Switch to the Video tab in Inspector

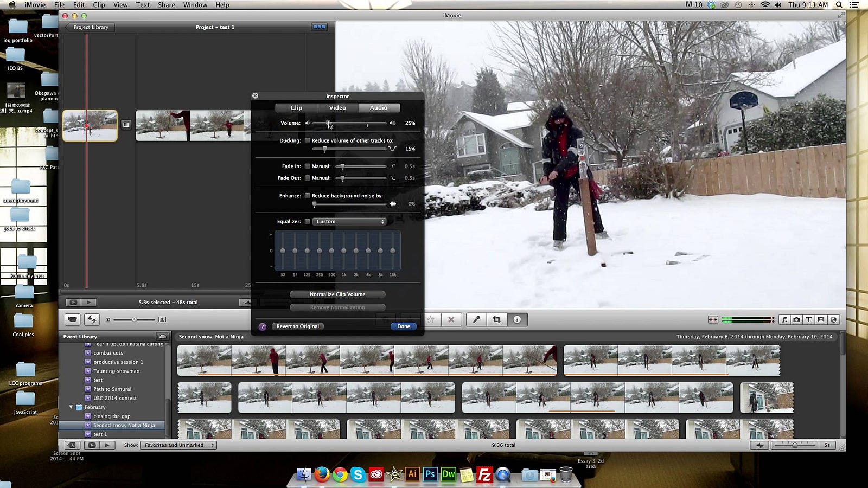(x=337, y=108)
